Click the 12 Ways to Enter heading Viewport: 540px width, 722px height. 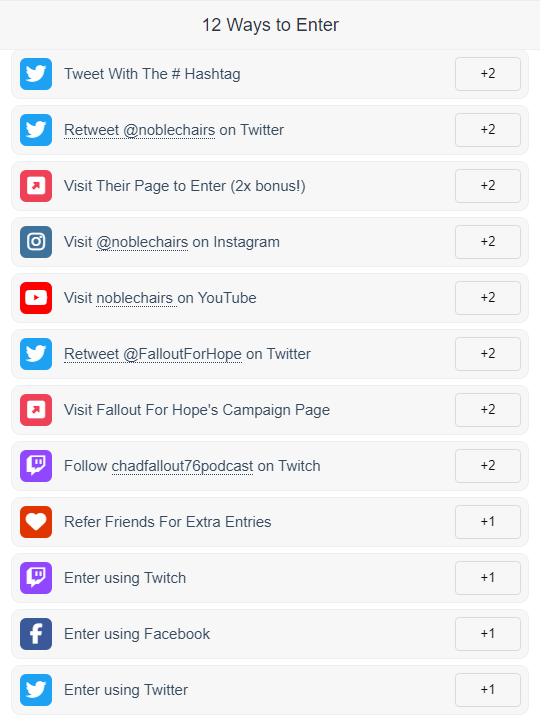(x=270, y=25)
